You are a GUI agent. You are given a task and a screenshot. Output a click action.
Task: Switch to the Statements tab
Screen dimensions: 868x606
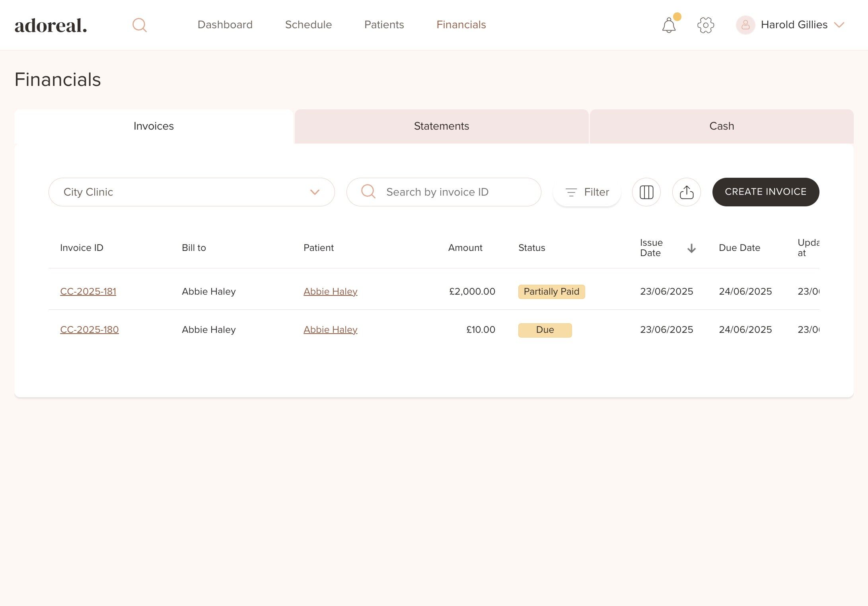[x=441, y=126]
